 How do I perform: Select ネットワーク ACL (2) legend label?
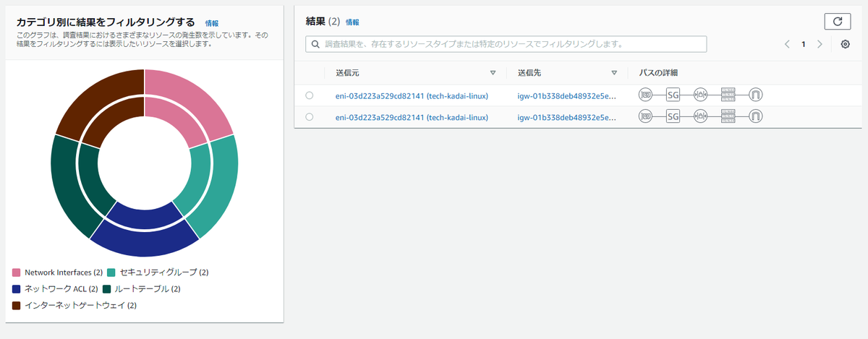coord(61,289)
